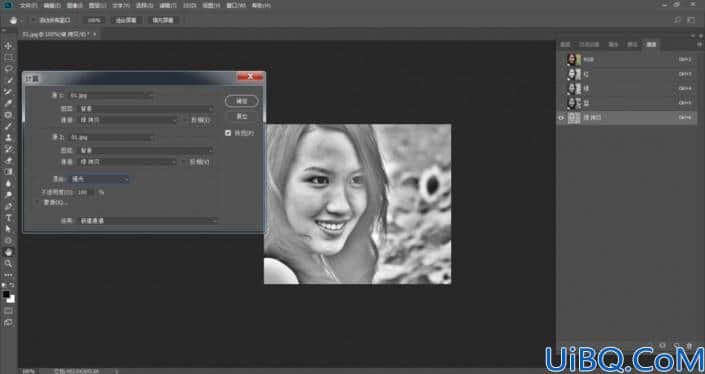
Task: Open the Result dropdown showing New Channel
Action: [x=148, y=221]
